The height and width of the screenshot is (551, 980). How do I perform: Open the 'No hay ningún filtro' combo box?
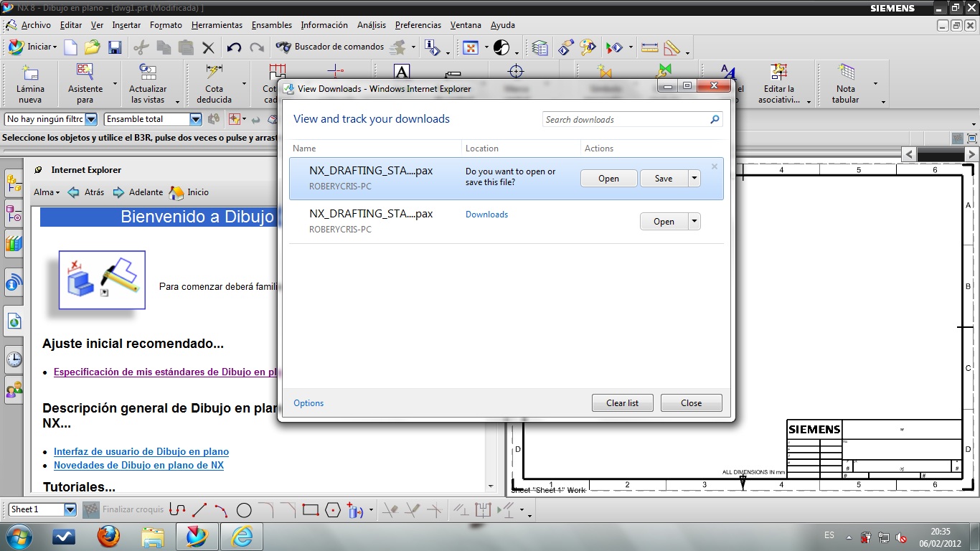pos(51,119)
